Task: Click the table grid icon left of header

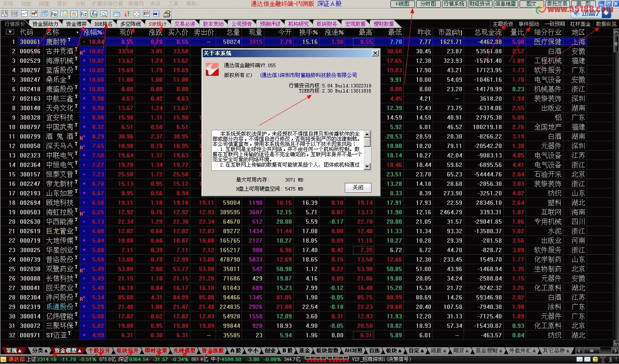Action: tap(10, 32)
